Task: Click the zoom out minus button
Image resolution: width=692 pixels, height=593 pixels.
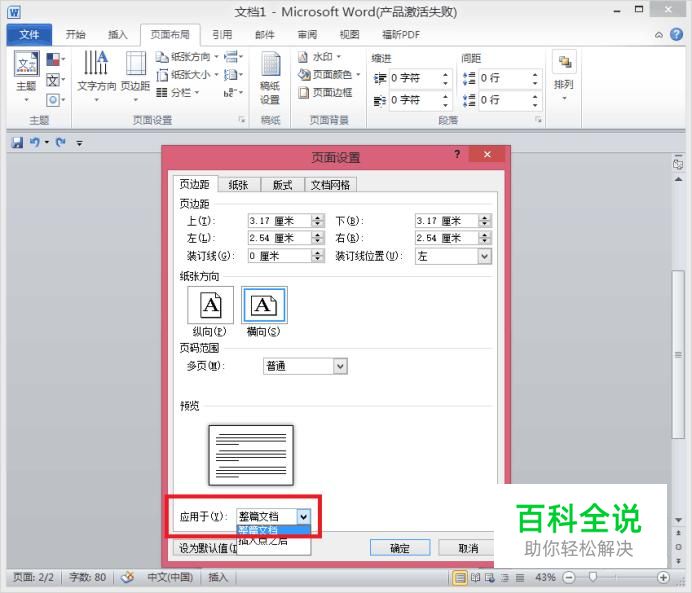Action: [x=569, y=577]
